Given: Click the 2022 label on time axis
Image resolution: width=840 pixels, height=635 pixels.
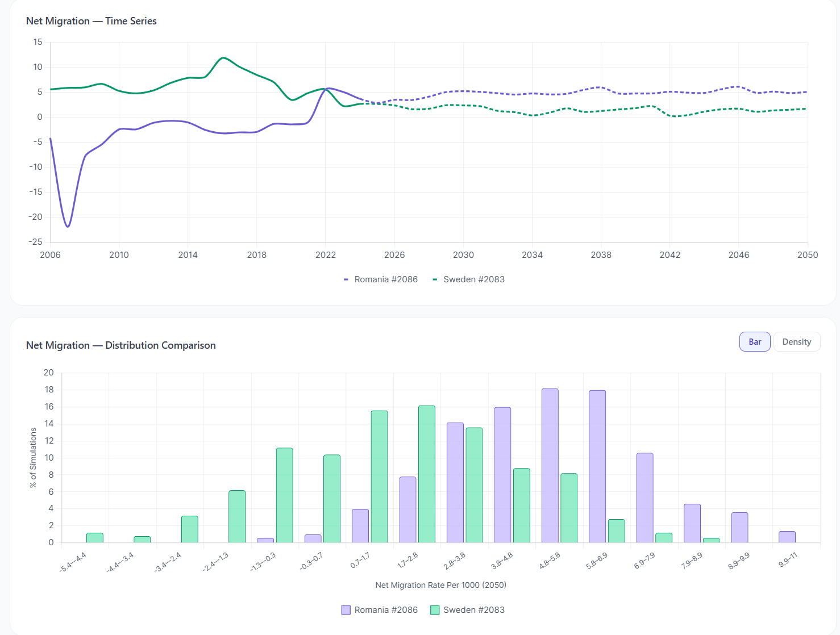Looking at the screenshot, I should (x=326, y=255).
